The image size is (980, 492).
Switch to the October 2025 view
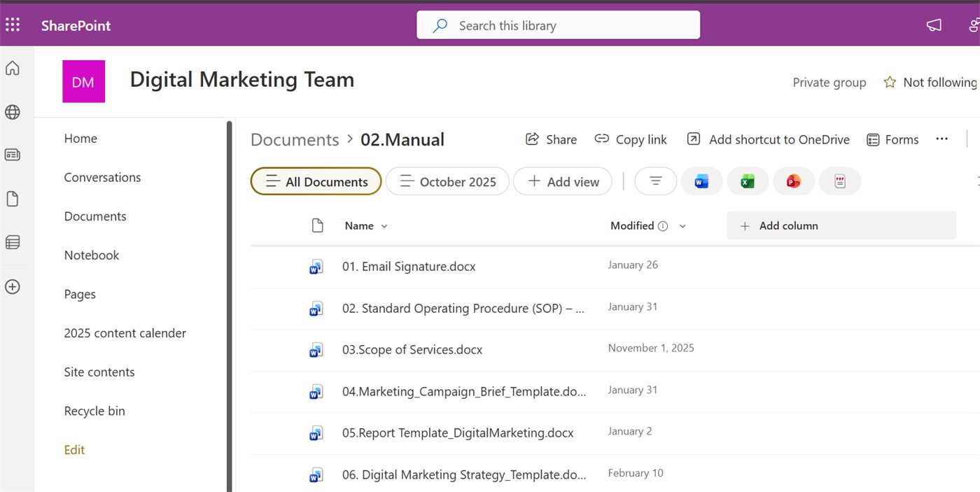pyautogui.click(x=447, y=182)
